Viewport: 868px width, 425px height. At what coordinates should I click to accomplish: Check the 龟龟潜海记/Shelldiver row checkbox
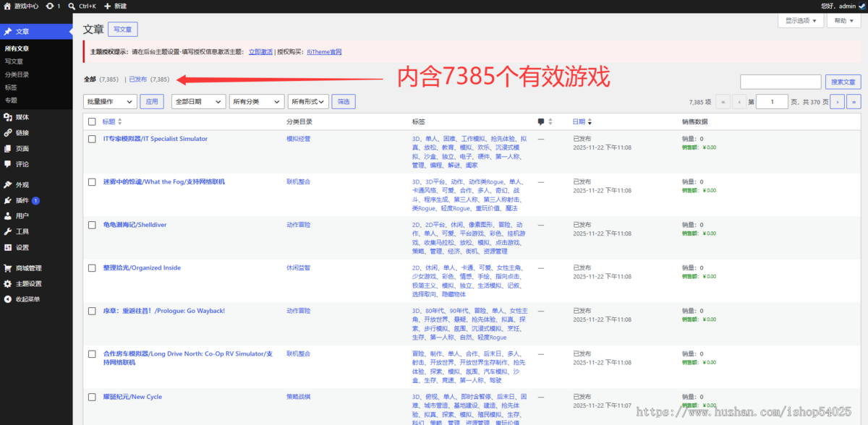point(92,225)
